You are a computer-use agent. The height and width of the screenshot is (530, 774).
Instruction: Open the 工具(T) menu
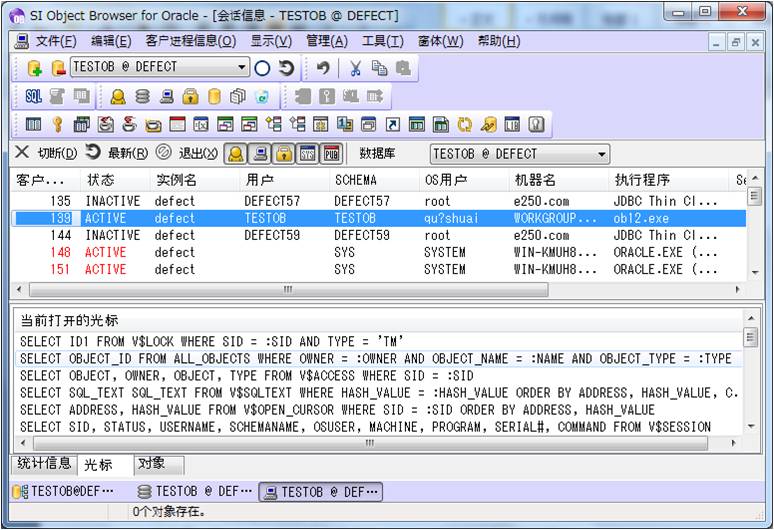click(x=382, y=41)
